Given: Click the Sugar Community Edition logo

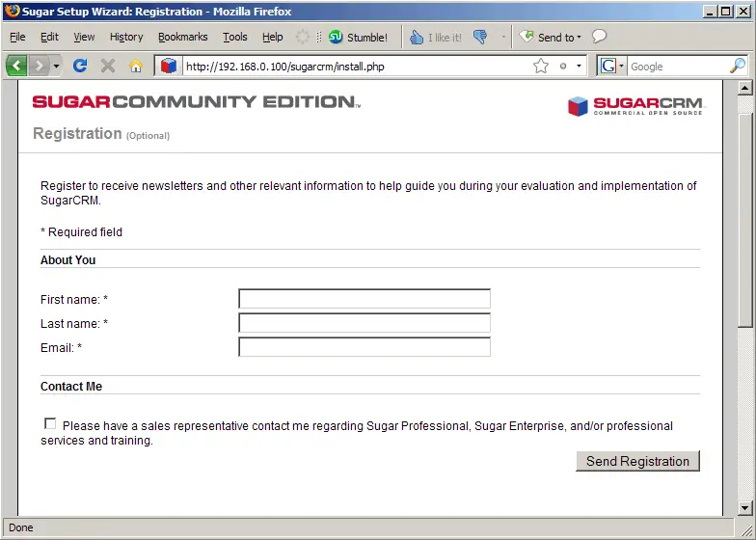Looking at the screenshot, I should click(197, 102).
